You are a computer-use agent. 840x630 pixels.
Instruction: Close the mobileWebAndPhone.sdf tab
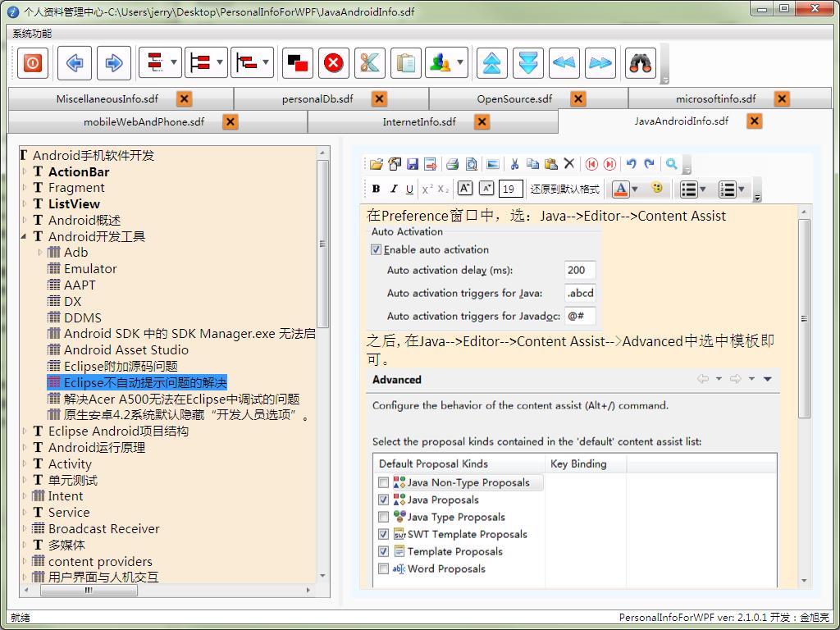(231, 122)
